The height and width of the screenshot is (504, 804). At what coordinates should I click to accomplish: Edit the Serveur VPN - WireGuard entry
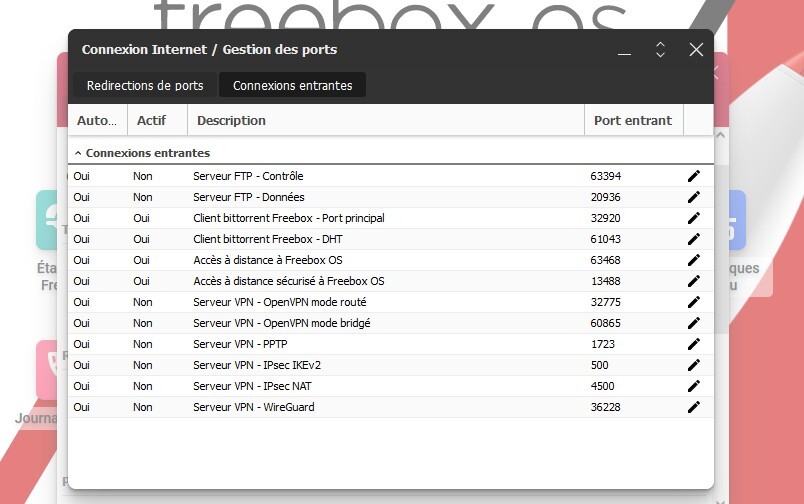click(x=694, y=407)
